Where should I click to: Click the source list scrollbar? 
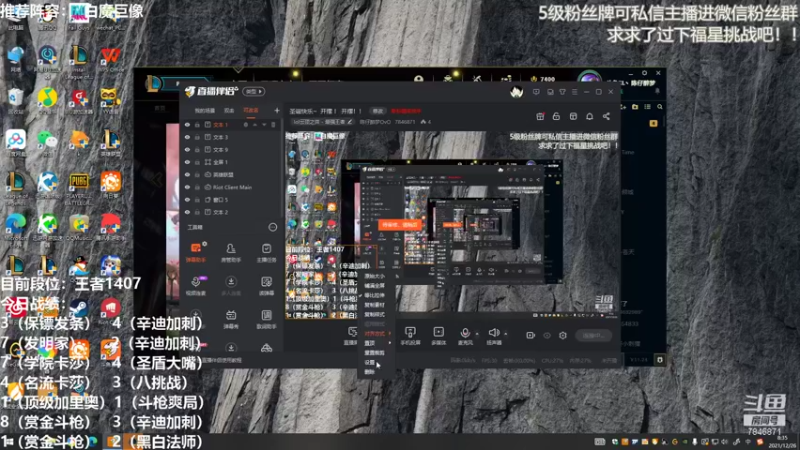click(x=282, y=168)
